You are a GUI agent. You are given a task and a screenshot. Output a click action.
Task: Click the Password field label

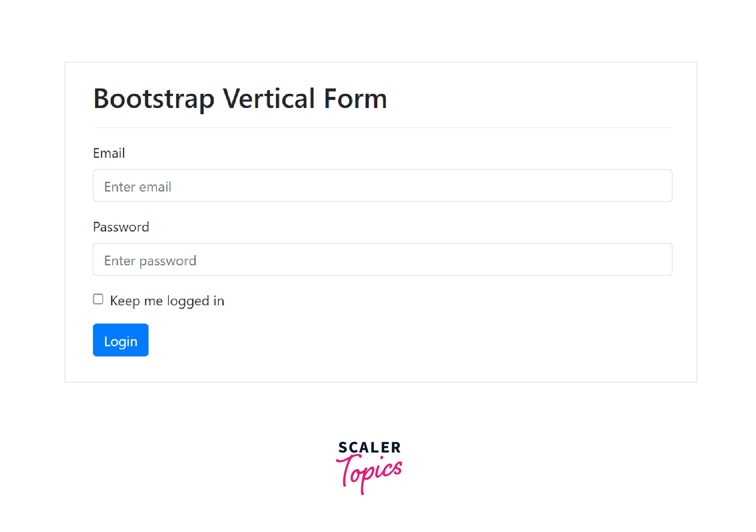coord(121,227)
